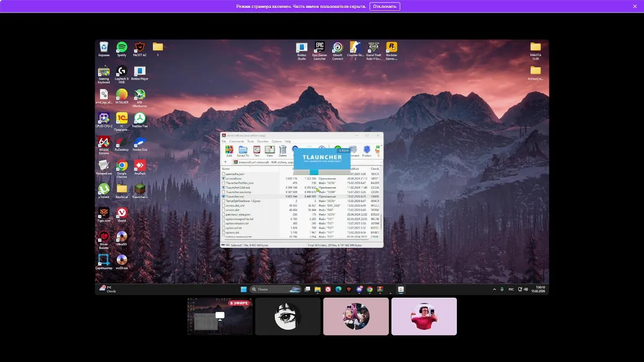644x362 pixels.
Task: Click the taskbar Поиск search box
Action: pyautogui.click(x=275, y=289)
